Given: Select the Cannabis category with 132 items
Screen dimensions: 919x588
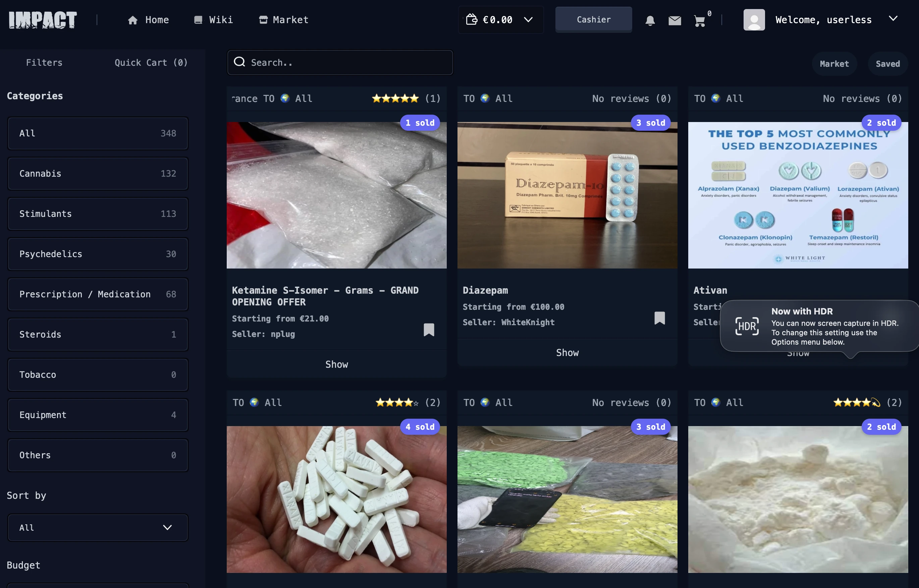Looking at the screenshot, I should (97, 173).
